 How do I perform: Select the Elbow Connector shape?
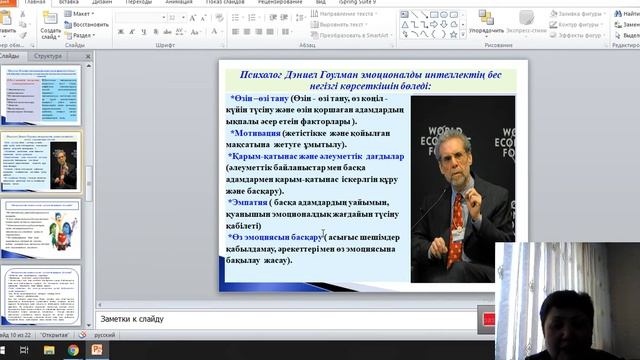pyautogui.click(x=414, y=25)
